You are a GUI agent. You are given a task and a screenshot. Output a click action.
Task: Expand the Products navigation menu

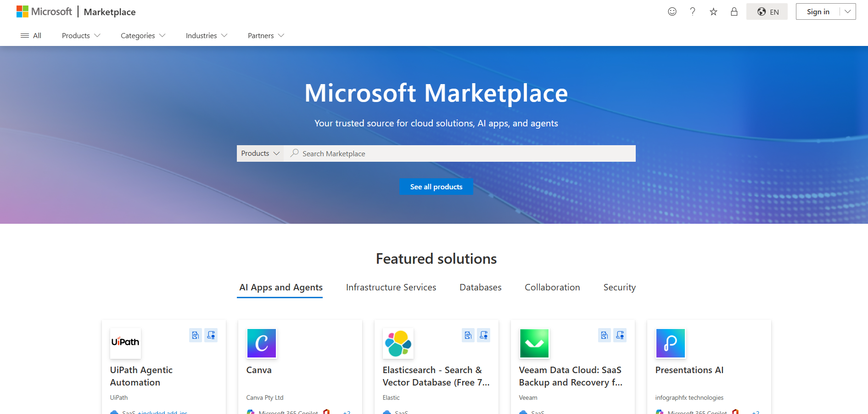tap(81, 35)
